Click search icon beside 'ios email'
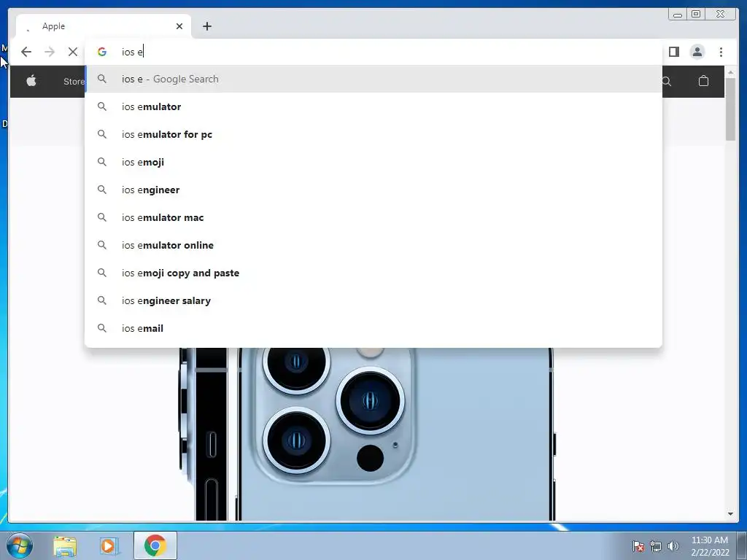Image resolution: width=747 pixels, height=560 pixels. 102,328
